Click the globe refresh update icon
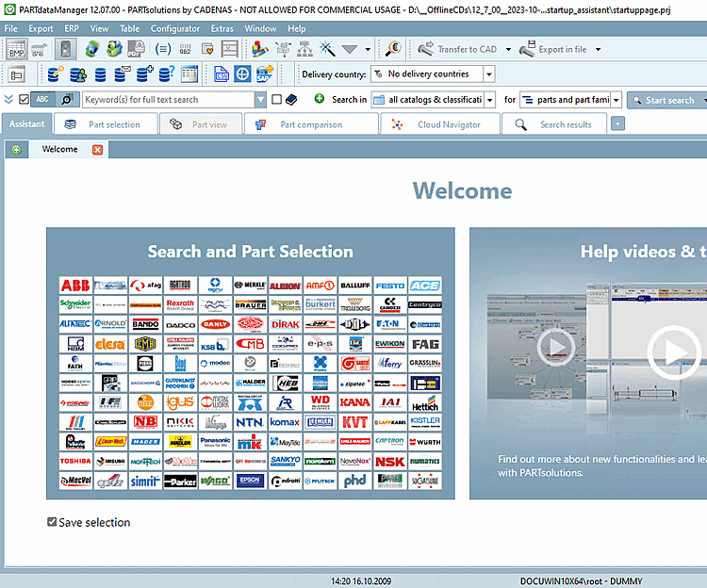Image resolution: width=707 pixels, height=588 pixels. pos(92,49)
